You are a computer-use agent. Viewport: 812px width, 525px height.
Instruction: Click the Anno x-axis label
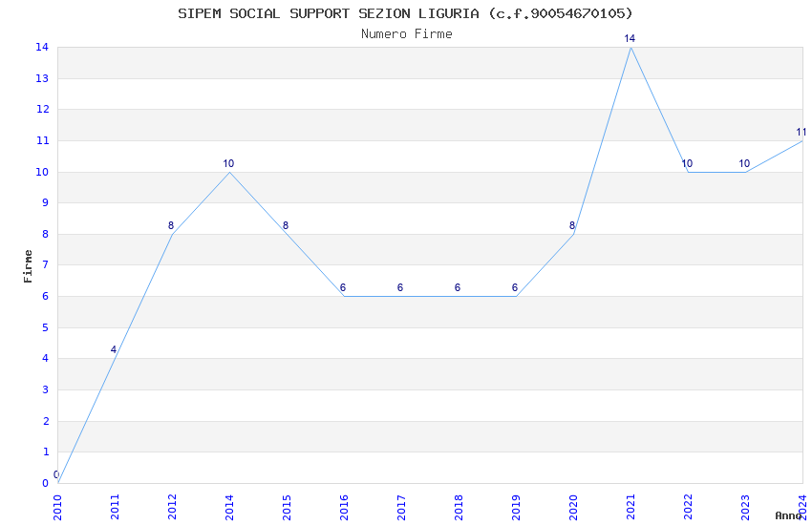(x=788, y=515)
